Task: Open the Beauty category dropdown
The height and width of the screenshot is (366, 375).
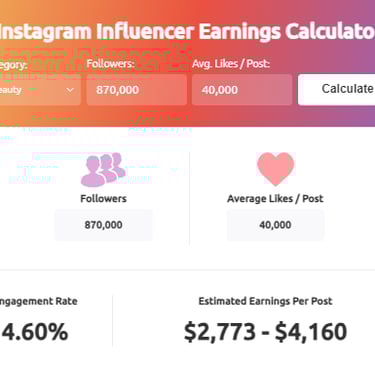Action: point(40,90)
